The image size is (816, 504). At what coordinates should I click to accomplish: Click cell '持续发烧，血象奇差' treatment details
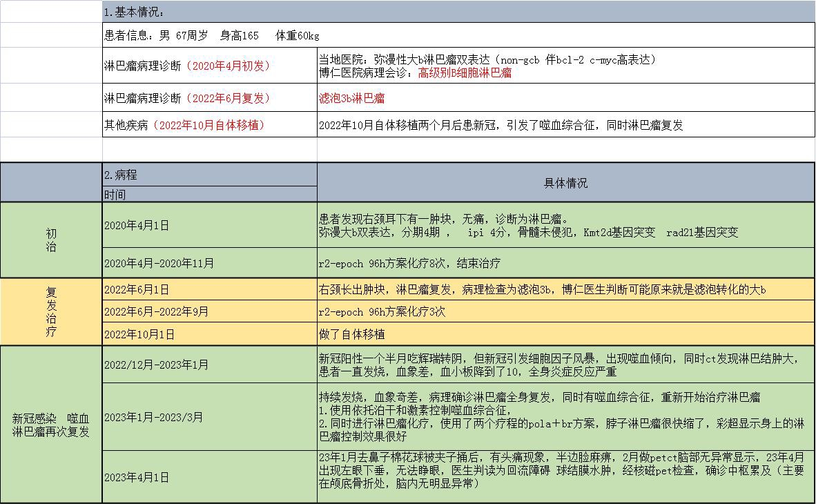565,416
